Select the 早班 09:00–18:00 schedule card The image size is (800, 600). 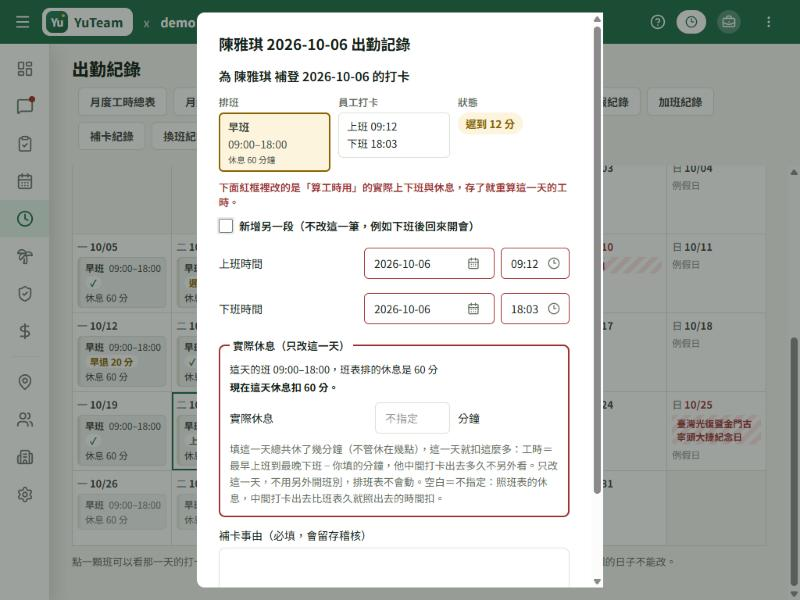(274, 142)
